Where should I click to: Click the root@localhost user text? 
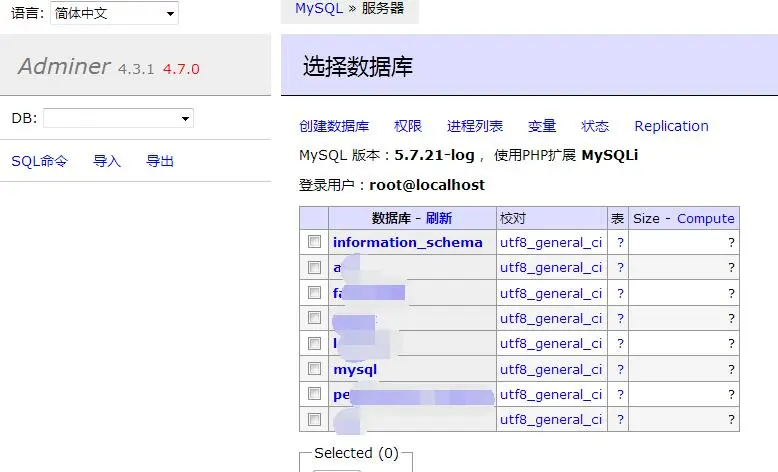pyautogui.click(x=427, y=185)
